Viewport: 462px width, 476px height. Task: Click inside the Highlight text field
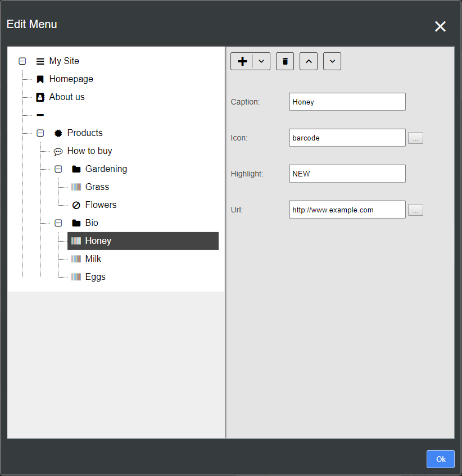[x=347, y=174]
